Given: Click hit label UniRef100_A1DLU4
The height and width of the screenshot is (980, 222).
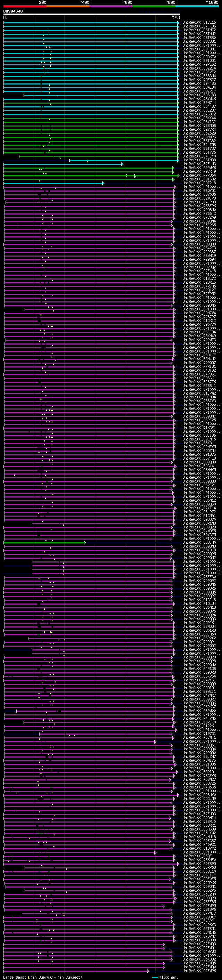Looking at the screenshot, I should click(199, 604).
